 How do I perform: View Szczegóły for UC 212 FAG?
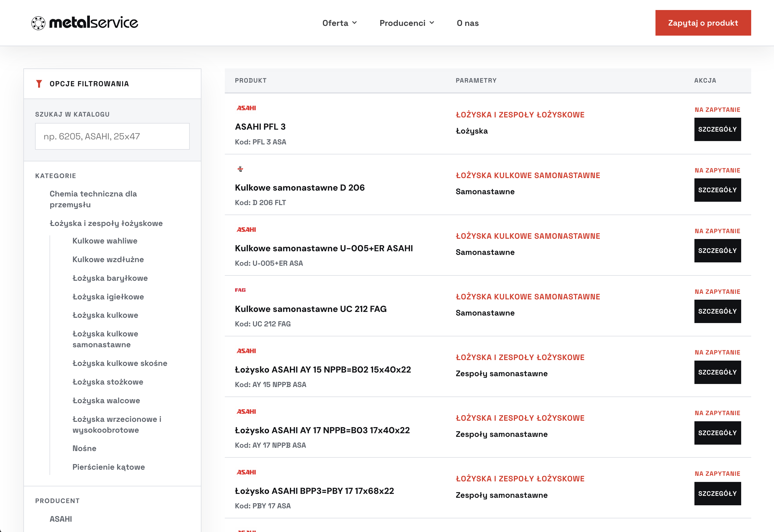717,311
